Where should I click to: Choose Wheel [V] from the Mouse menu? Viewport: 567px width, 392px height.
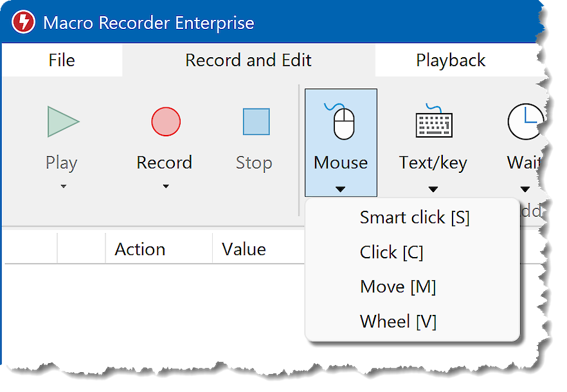[x=398, y=321]
